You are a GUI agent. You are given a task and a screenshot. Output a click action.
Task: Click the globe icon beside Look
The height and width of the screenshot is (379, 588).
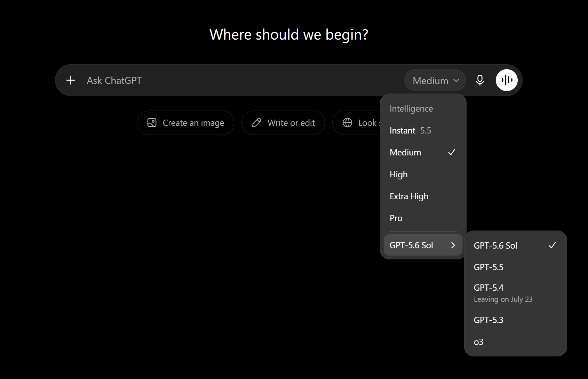click(x=347, y=123)
